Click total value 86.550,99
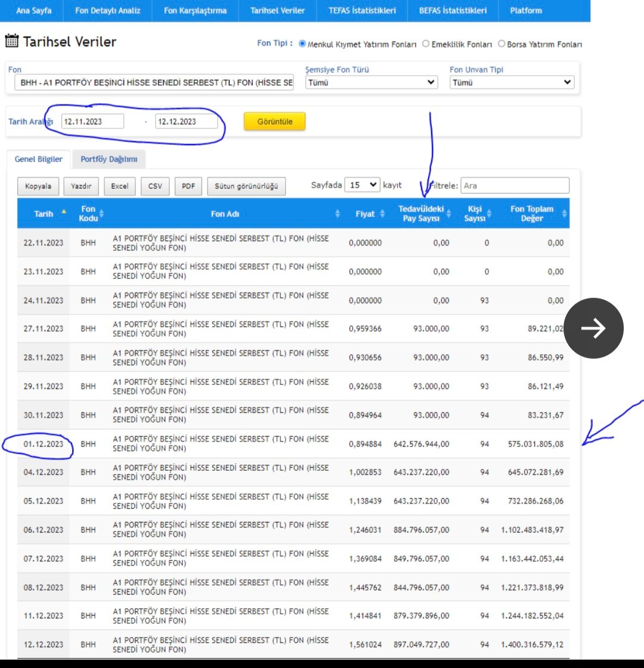The height and width of the screenshot is (668, 644). pyautogui.click(x=546, y=358)
